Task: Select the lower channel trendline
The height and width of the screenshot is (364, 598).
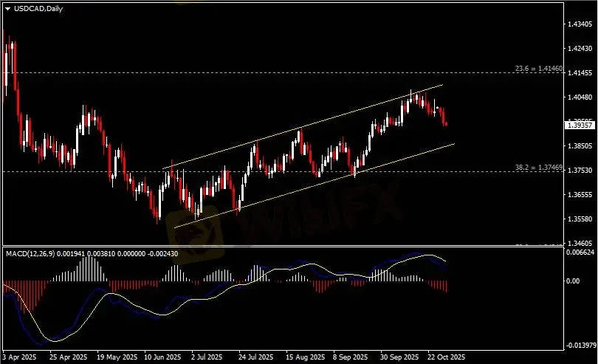Action: [315, 185]
